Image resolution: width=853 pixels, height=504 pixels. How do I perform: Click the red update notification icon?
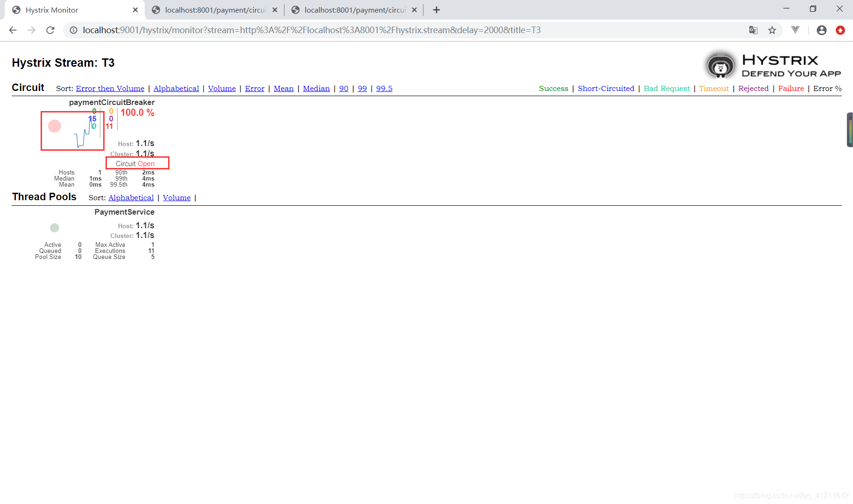click(840, 30)
